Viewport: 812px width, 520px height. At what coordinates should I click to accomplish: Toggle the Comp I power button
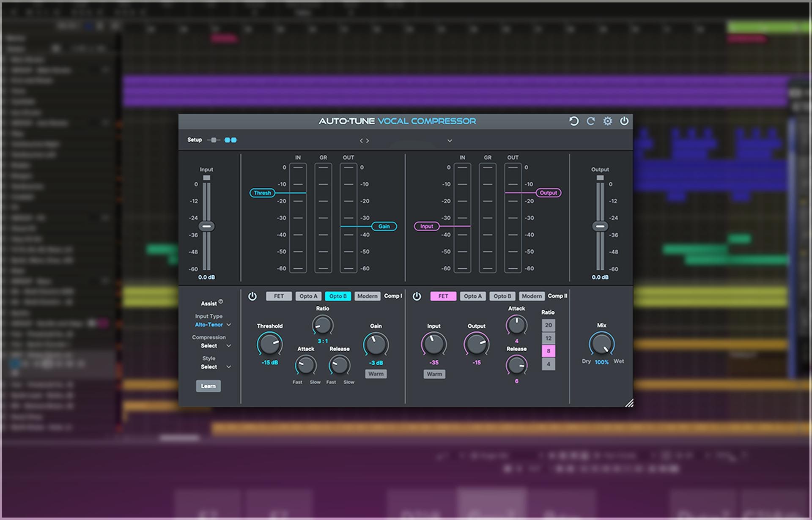pos(252,296)
